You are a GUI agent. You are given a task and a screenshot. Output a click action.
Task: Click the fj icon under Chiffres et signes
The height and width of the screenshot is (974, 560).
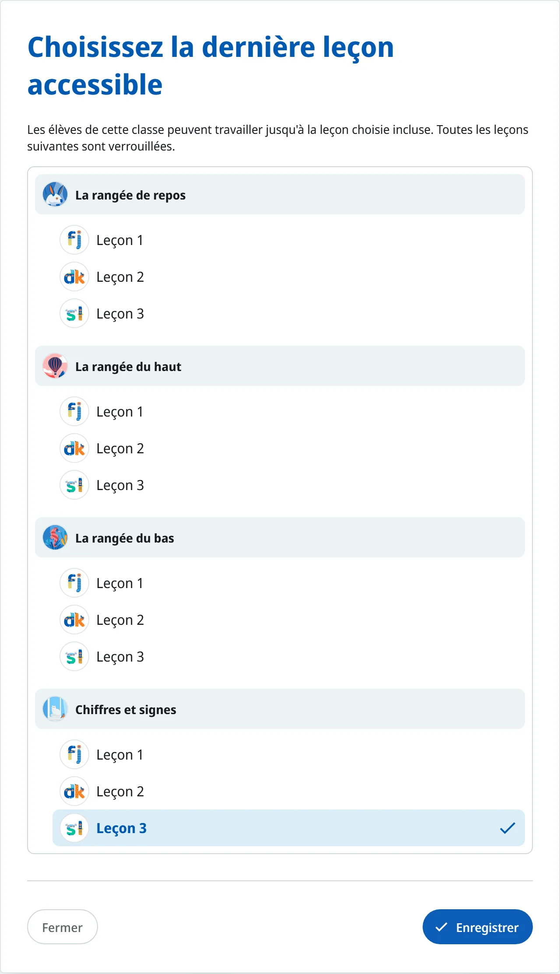[x=74, y=754]
